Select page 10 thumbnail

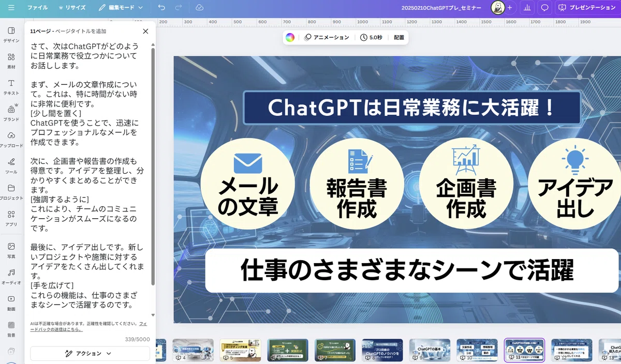coord(477,350)
